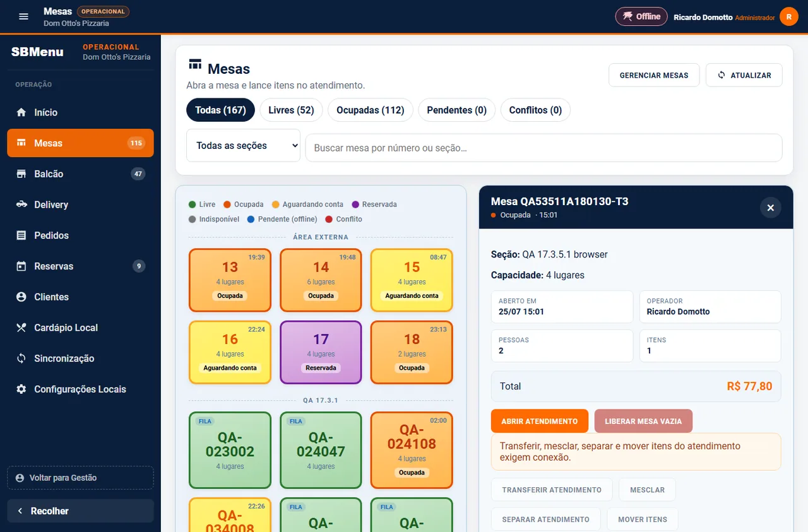Select reserved table 17 card
808x532 pixels.
click(x=321, y=352)
